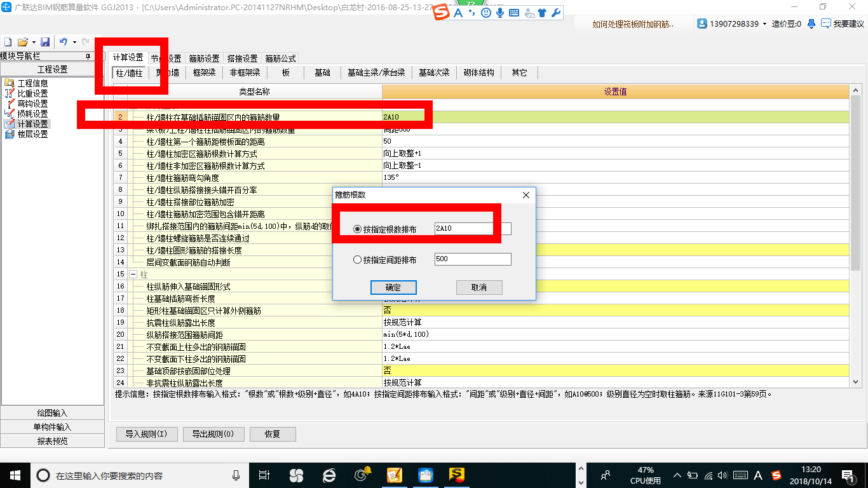Open Sogou soft keyboard icon
Viewport: 868px width, 488px height.
[514, 13]
